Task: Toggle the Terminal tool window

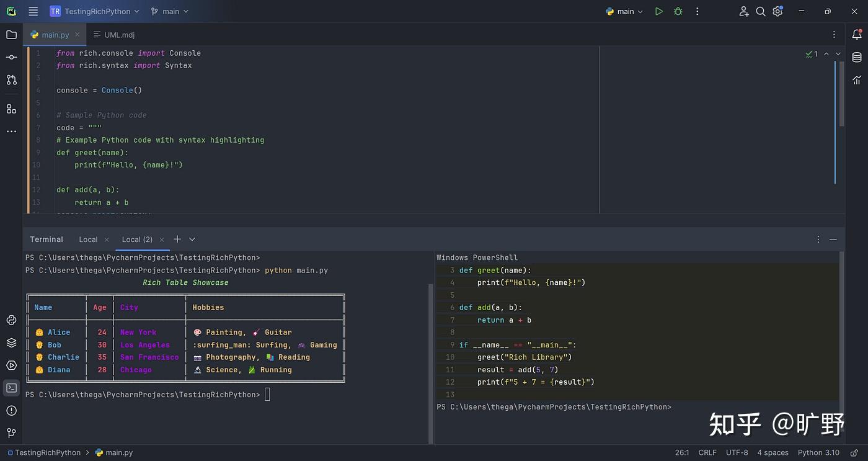Action: [x=11, y=388]
